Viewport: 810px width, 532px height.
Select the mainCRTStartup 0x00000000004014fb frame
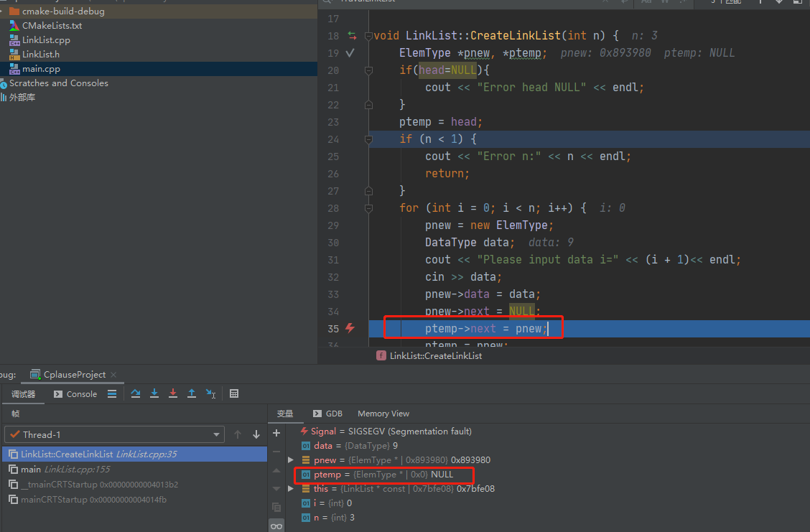(x=134, y=500)
